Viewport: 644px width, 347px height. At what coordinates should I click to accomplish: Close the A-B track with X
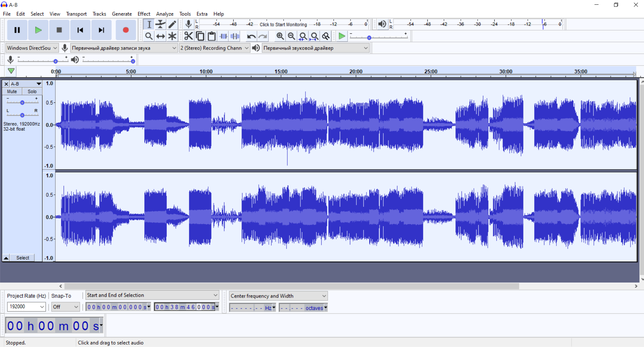click(6, 84)
